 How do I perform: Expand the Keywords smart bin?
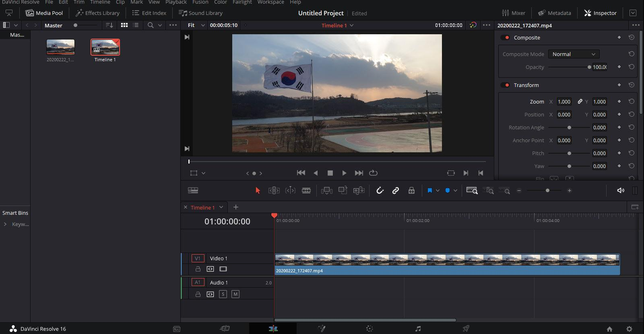[x=5, y=224]
